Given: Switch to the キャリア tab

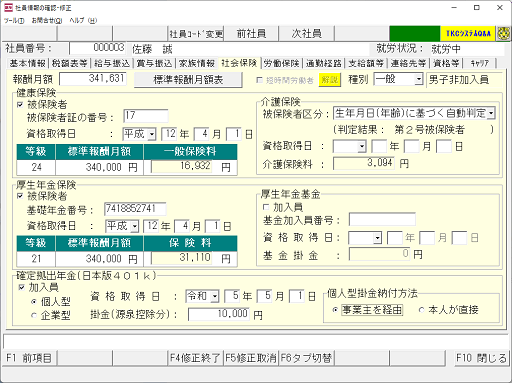Looking at the screenshot, I should click(479, 63).
